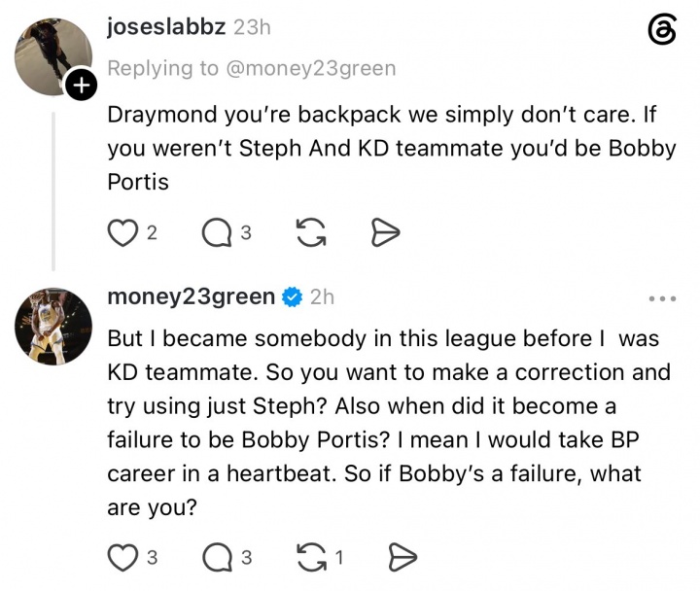Open the Draymond backpack post text
700x591 pixels.
click(392, 148)
